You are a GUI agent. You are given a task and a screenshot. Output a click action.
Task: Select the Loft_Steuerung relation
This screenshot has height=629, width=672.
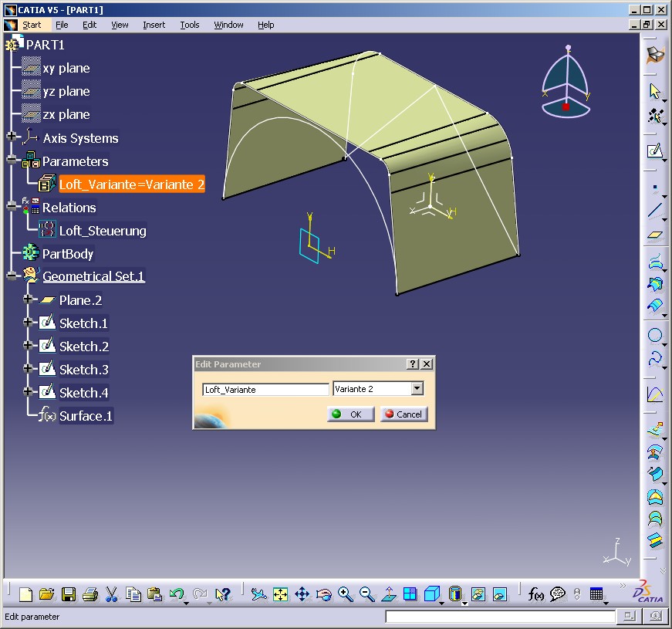[103, 231]
